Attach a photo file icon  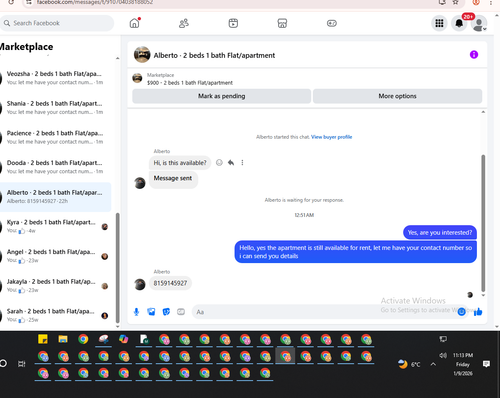click(x=151, y=312)
